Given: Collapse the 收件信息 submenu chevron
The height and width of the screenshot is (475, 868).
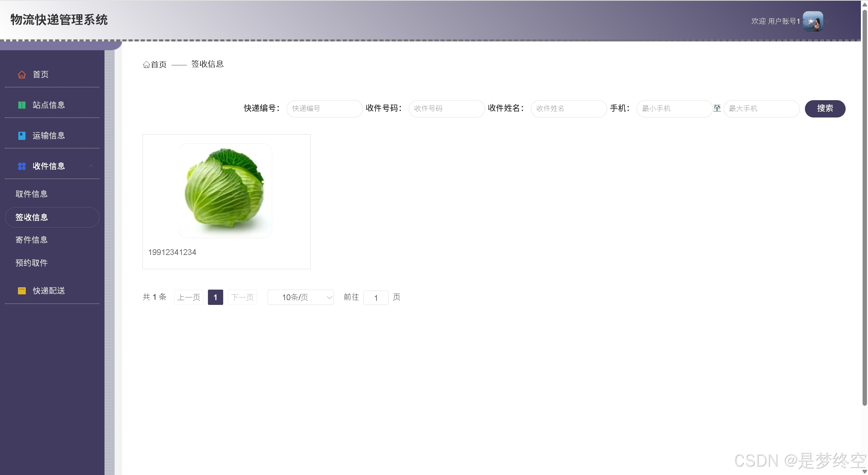Looking at the screenshot, I should click(91, 166).
